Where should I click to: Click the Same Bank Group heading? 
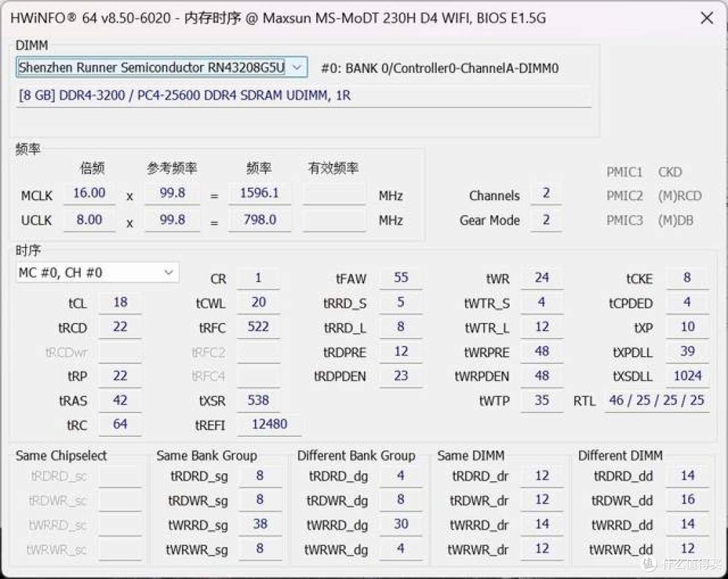[x=207, y=456]
